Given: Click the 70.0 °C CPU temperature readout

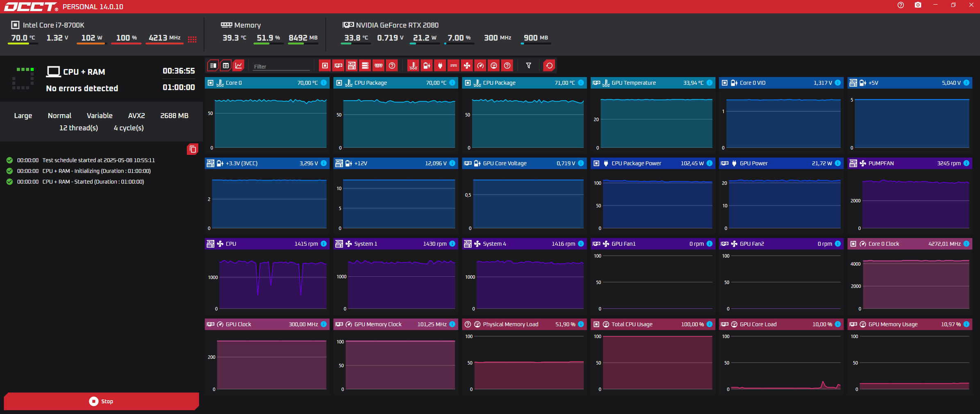Looking at the screenshot, I should [x=23, y=38].
